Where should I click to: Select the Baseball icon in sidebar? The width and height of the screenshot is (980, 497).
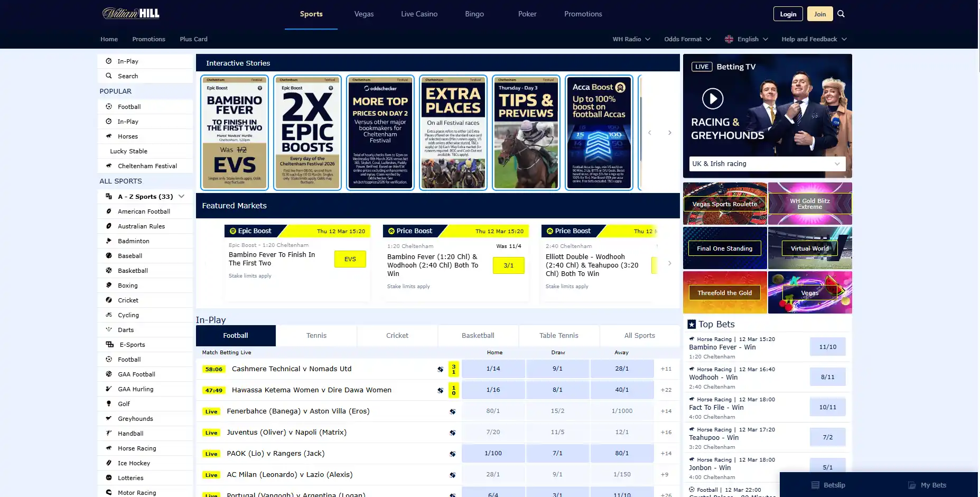(109, 255)
